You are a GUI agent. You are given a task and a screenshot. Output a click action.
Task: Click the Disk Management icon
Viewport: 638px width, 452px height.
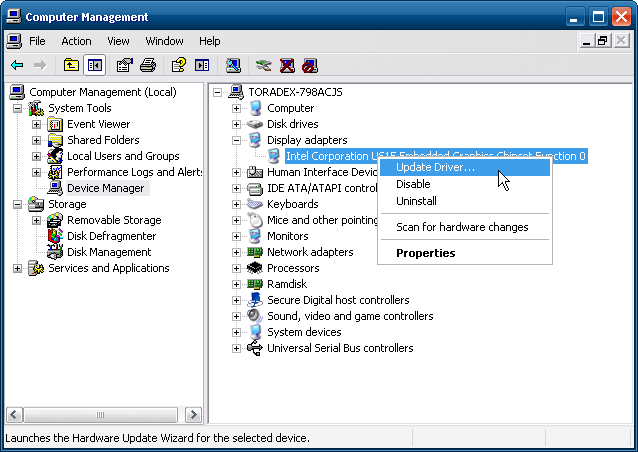(x=55, y=252)
